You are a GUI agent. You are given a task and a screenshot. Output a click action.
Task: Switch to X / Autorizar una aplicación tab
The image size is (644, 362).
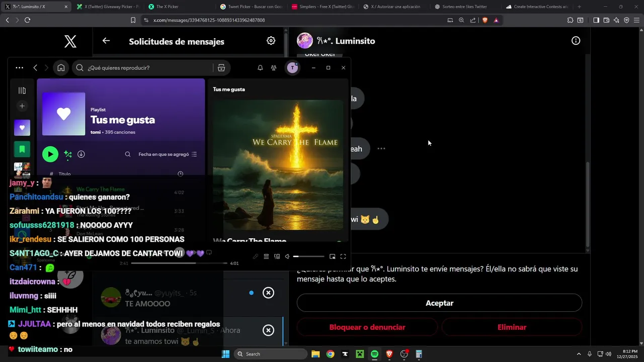click(395, 7)
